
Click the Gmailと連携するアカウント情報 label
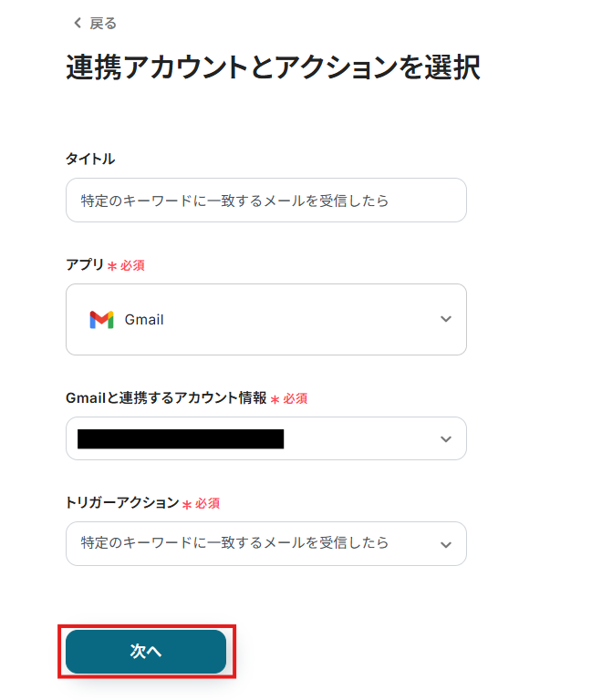166,397
